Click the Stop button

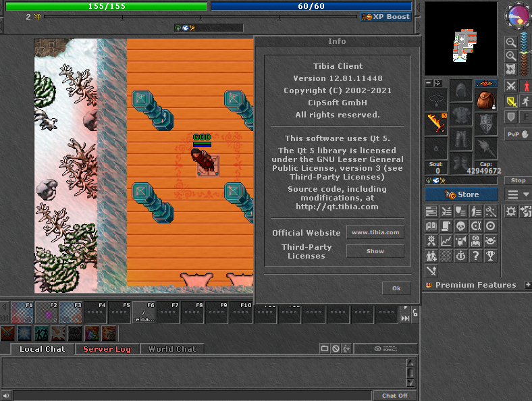click(518, 180)
